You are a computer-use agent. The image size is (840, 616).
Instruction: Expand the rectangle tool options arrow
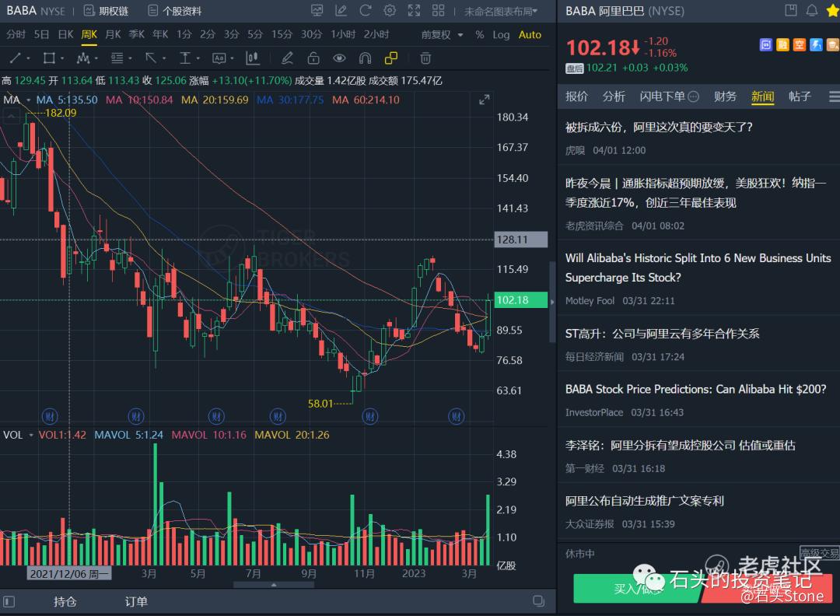pos(62,58)
